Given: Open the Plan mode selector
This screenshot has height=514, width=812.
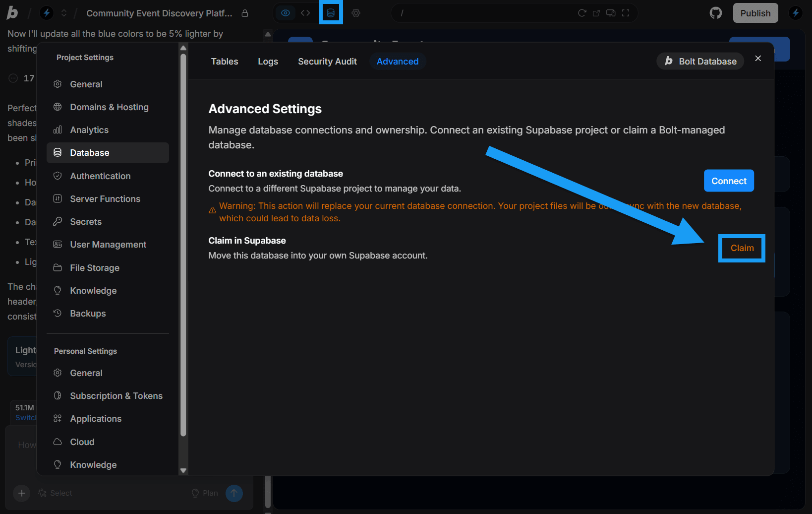Looking at the screenshot, I should click(x=204, y=493).
